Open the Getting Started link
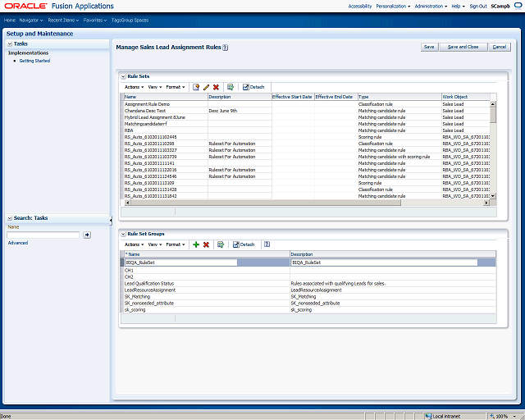Image resolution: width=525 pixels, height=420 pixels. (34, 61)
